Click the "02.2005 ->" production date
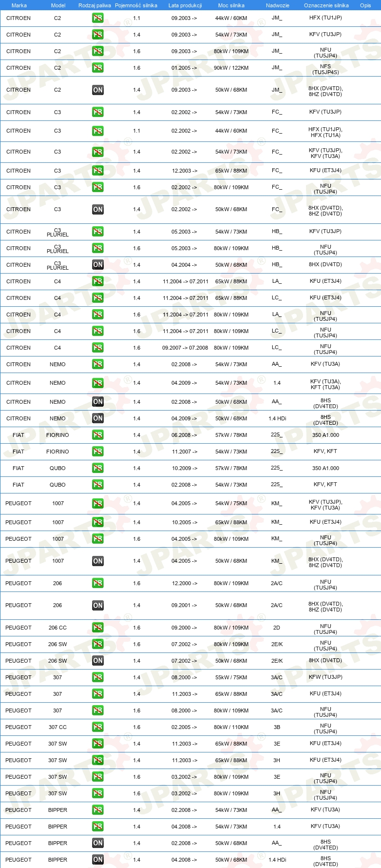Viewport: 381px width, 868px height. [184, 727]
